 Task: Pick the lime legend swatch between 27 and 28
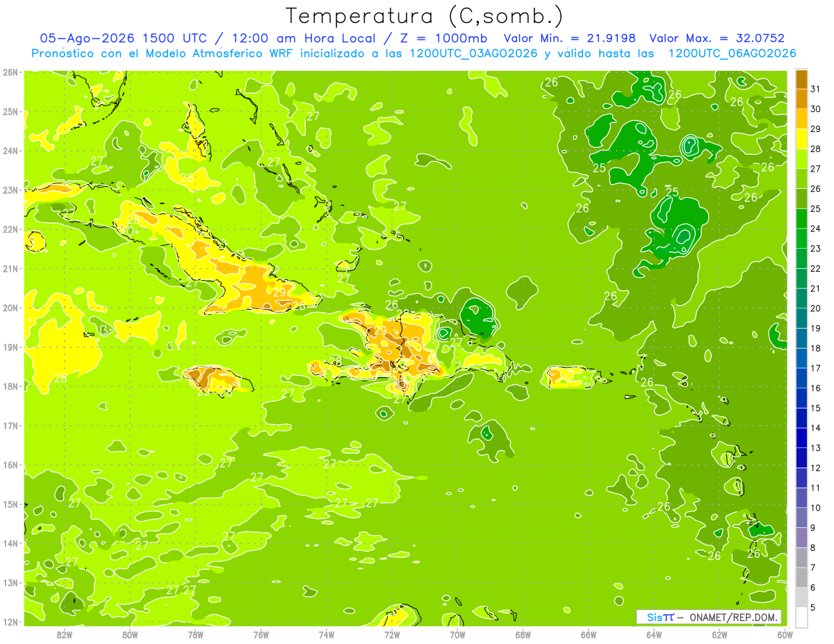pos(801,159)
